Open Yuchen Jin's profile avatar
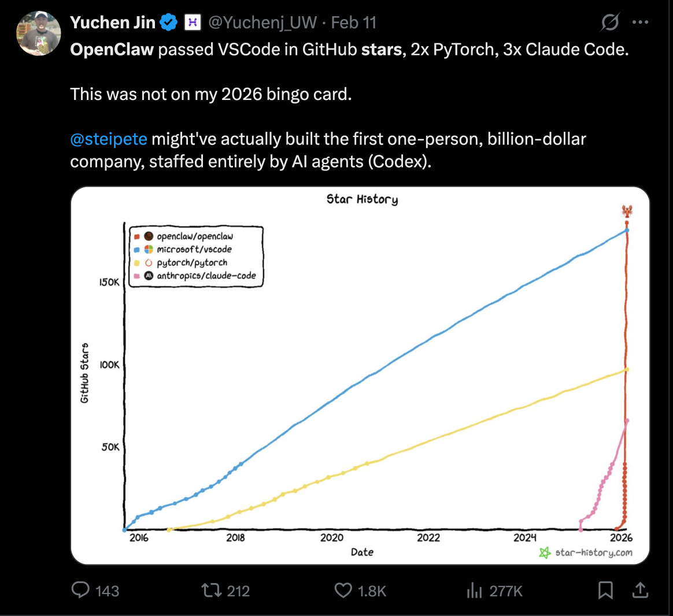 tap(39, 33)
